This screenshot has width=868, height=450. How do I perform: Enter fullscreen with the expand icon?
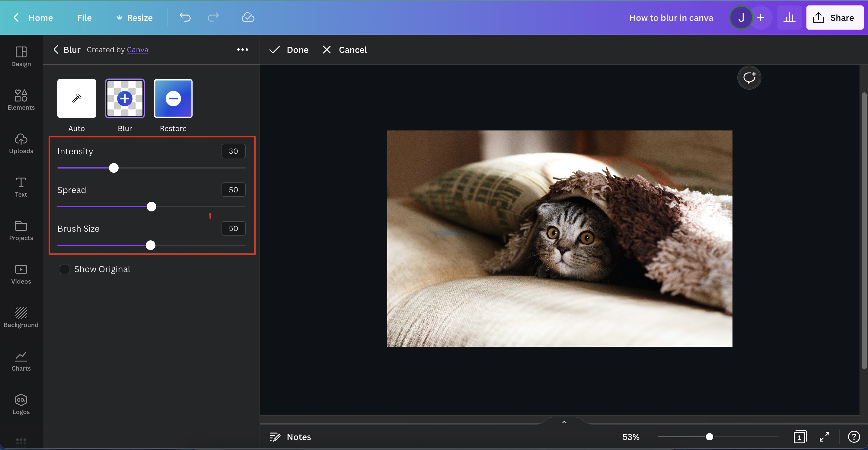825,437
